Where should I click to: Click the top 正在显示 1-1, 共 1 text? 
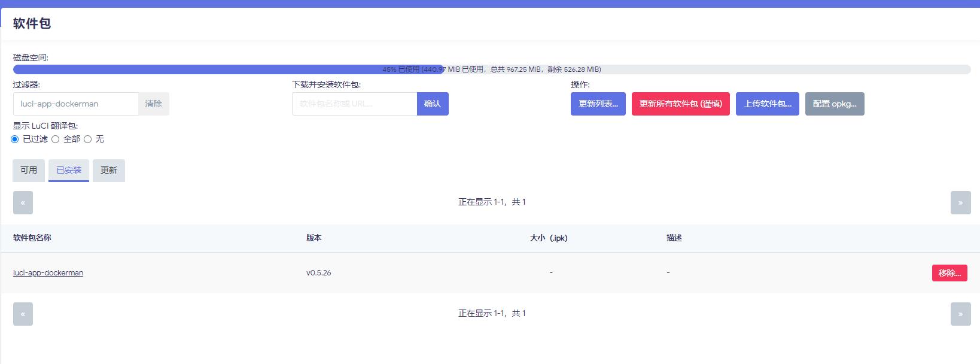tap(492, 202)
